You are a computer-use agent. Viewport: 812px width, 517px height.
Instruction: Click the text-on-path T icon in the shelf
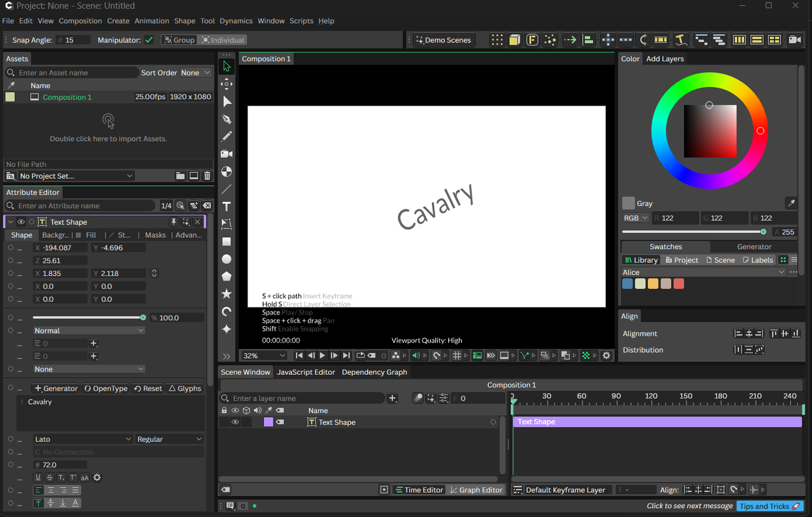pos(681,40)
